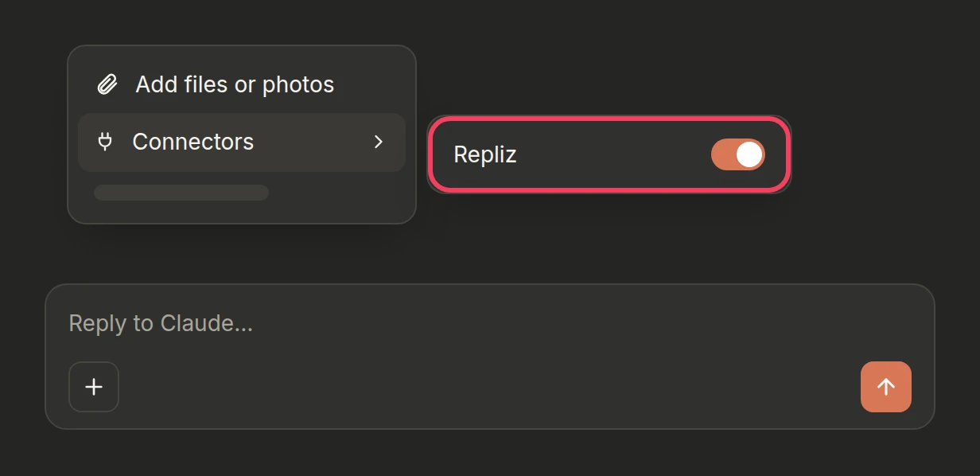Toggle the Repliz connector off

click(x=737, y=154)
